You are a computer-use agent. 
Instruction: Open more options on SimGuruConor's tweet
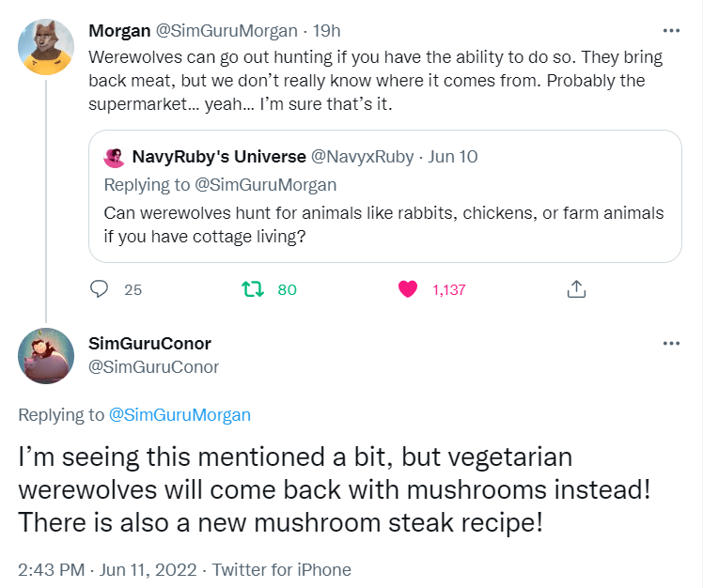point(671,343)
